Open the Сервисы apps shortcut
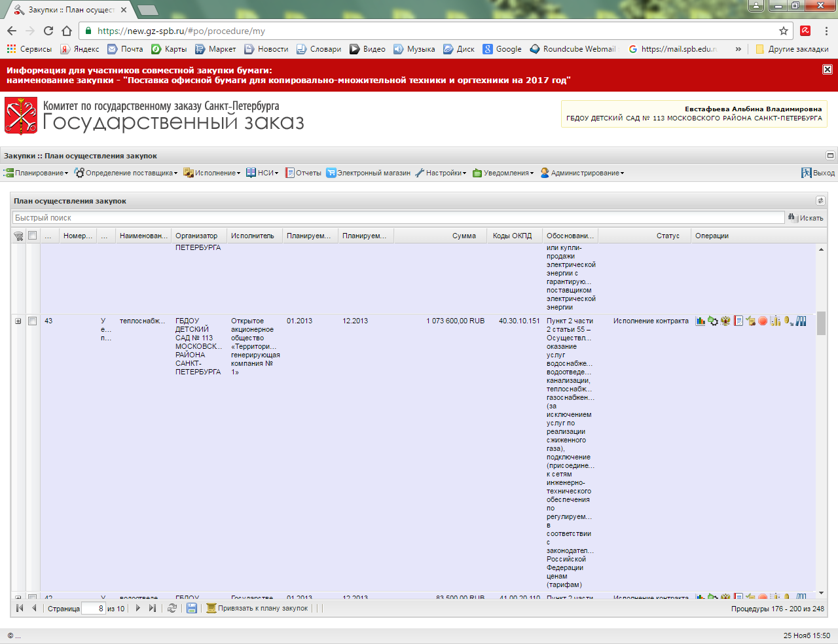The image size is (838, 644). pos(29,49)
